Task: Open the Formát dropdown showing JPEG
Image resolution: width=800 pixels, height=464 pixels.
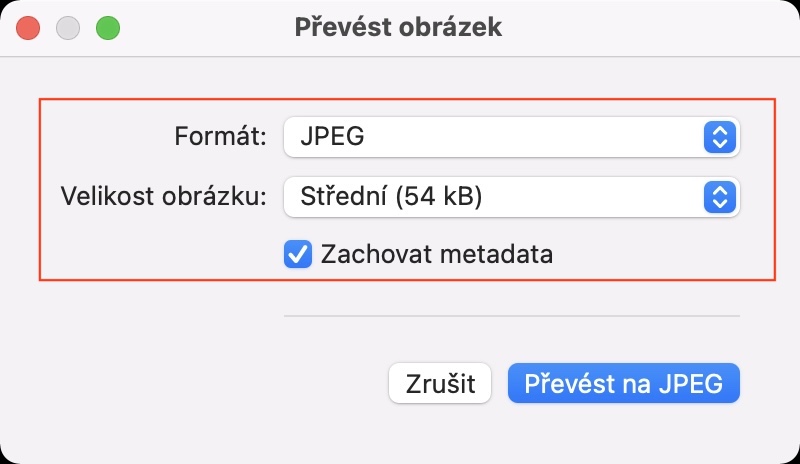Action: [x=510, y=137]
